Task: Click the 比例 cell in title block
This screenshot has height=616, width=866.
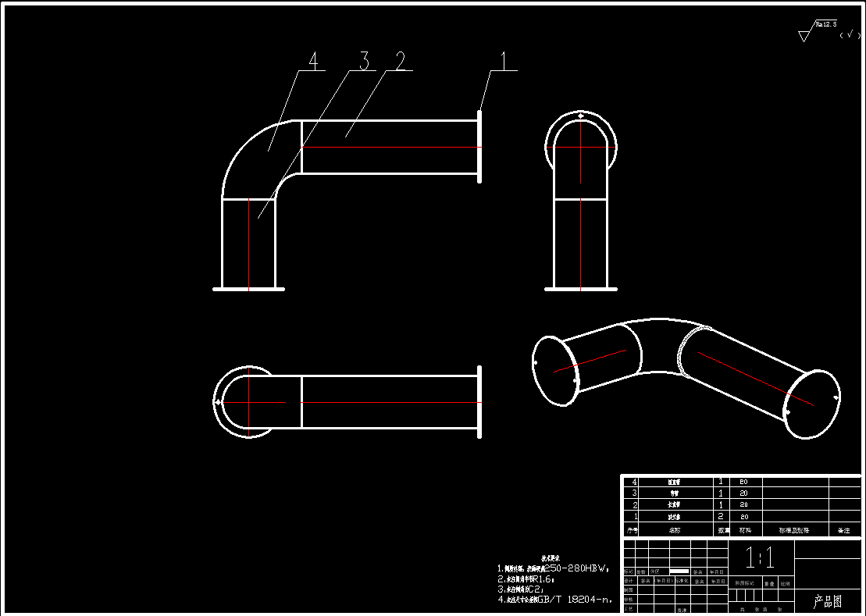Action: coord(785,584)
